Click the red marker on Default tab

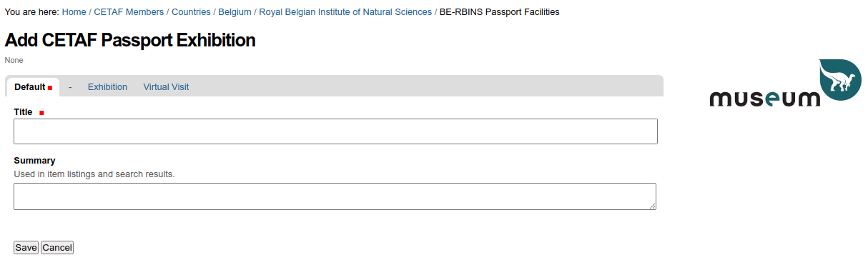click(50, 88)
